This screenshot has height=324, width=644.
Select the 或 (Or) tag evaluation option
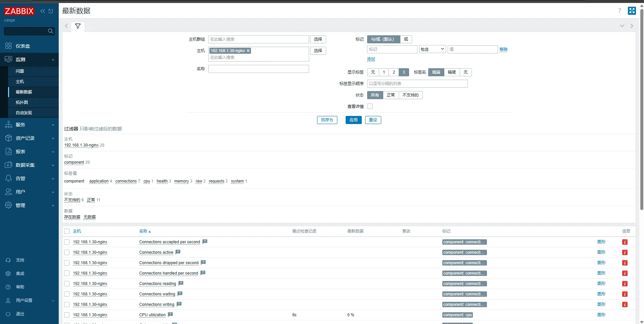point(406,39)
